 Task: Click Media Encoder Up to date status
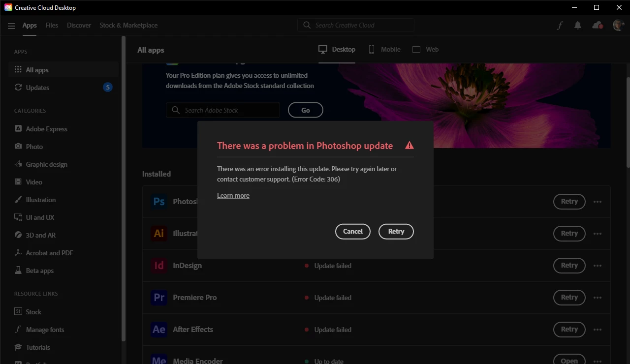pos(329,361)
